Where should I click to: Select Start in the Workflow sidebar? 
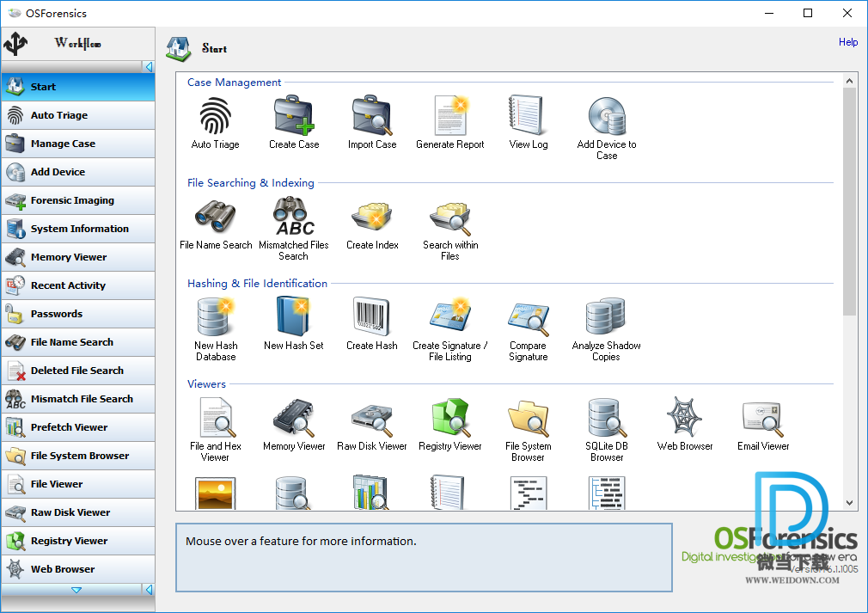[78, 87]
